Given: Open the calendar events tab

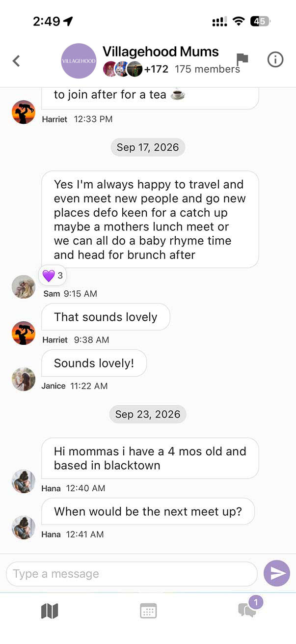Looking at the screenshot, I should pyautogui.click(x=148, y=611).
